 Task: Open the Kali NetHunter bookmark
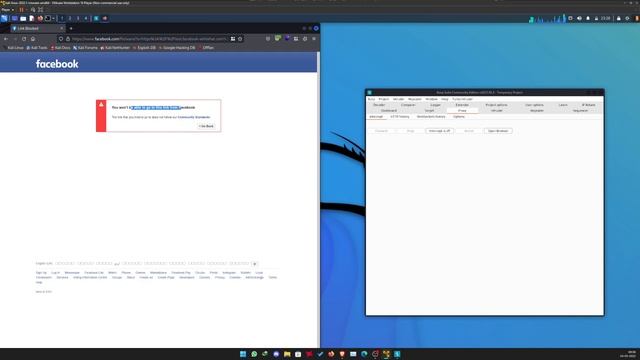coord(115,48)
